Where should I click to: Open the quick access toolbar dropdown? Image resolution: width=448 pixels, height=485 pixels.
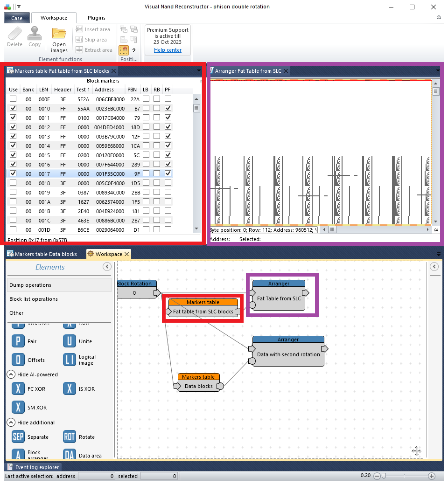coord(19,7)
